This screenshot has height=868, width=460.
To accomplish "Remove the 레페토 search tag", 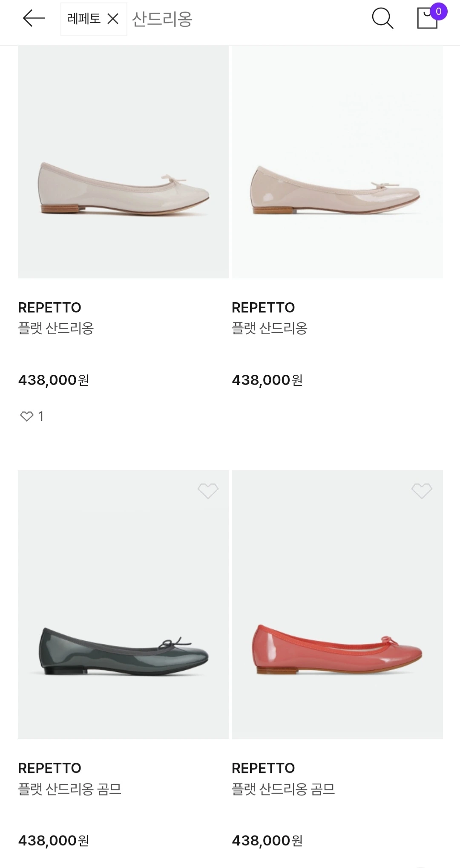I will (x=113, y=19).
